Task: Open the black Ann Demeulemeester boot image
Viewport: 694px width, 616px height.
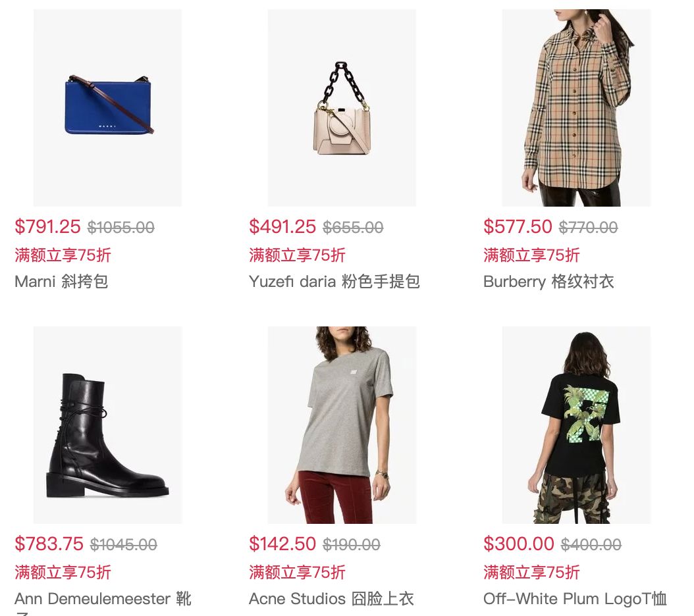Action: (x=107, y=425)
